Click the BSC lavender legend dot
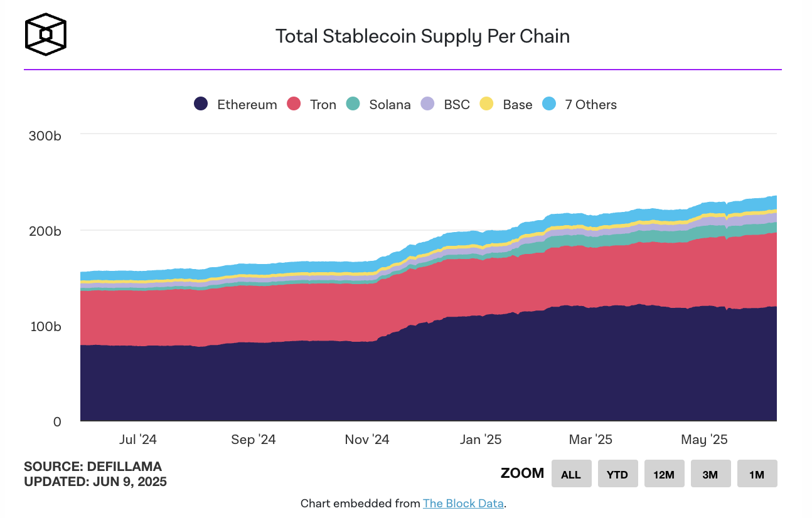Image resolution: width=812 pixels, height=518 pixels. tap(428, 105)
